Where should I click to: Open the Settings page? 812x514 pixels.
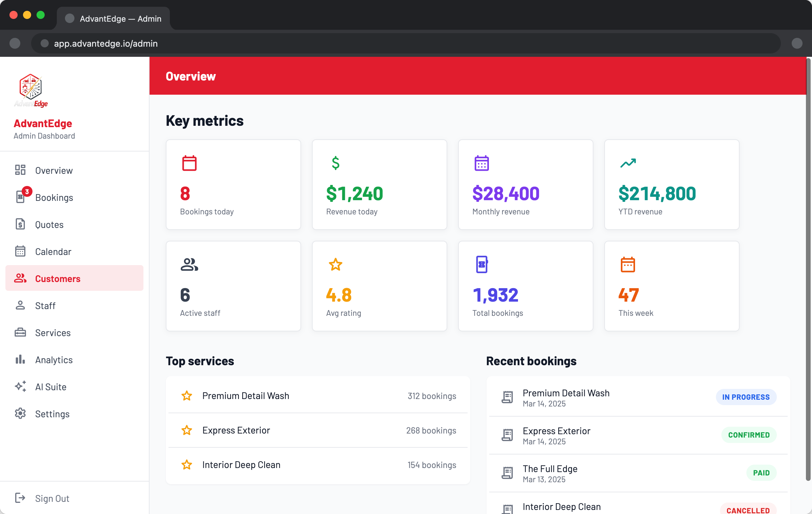(x=74, y=414)
